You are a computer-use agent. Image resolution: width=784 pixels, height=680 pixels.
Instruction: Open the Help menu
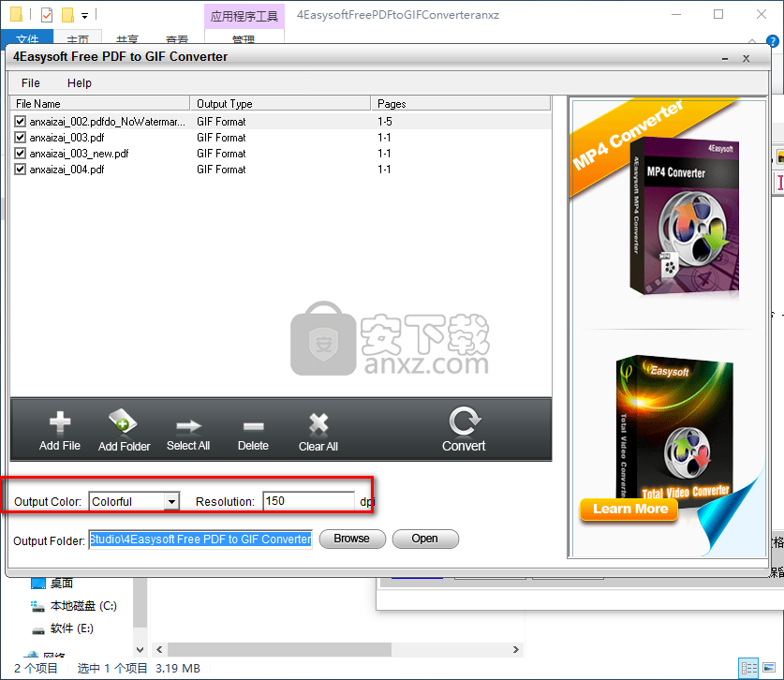(x=80, y=83)
